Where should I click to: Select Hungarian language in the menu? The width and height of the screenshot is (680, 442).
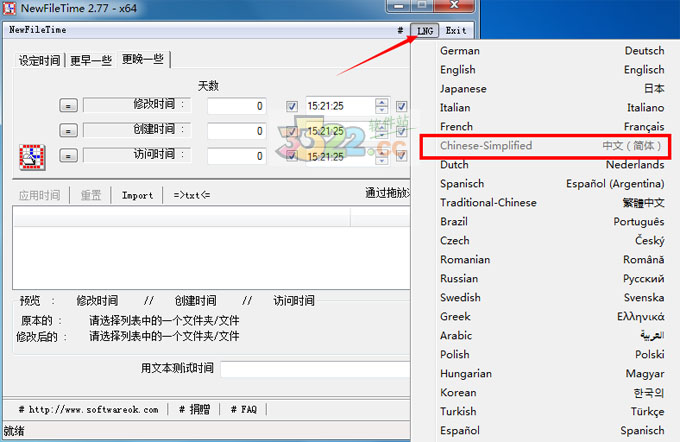click(x=552, y=373)
